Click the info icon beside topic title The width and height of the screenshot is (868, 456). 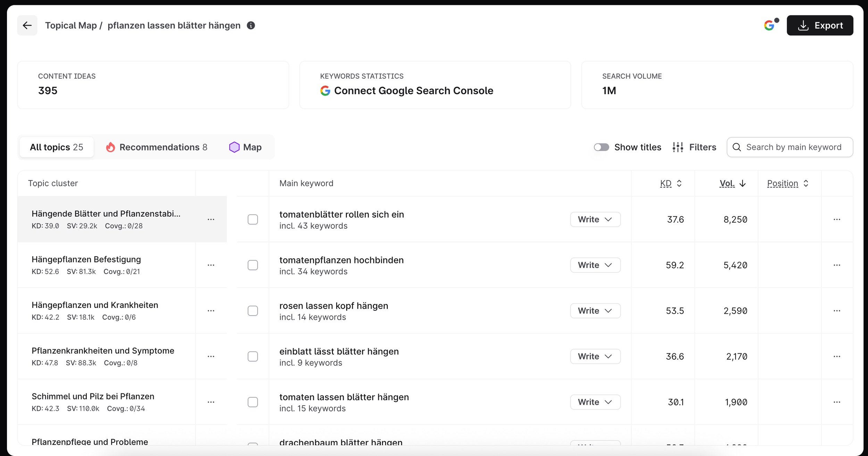tap(251, 25)
